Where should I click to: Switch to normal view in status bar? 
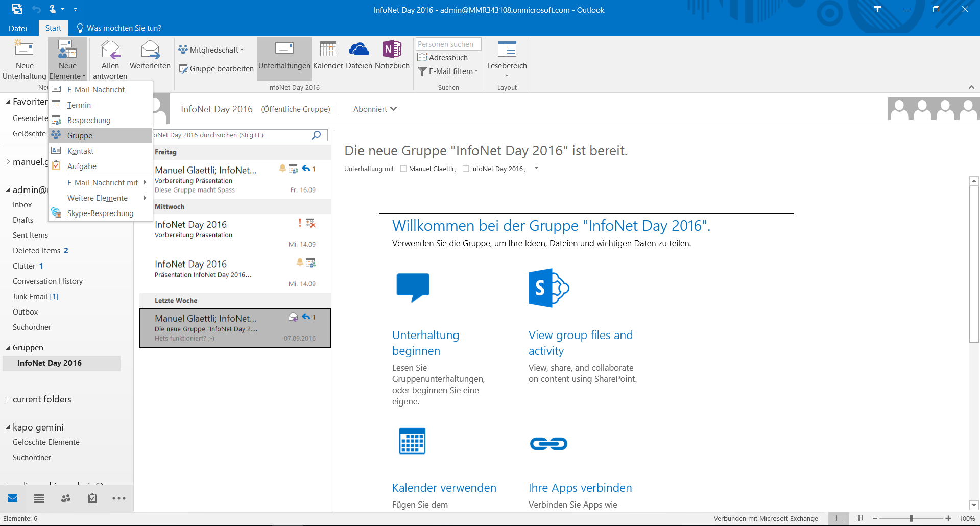[839, 518]
